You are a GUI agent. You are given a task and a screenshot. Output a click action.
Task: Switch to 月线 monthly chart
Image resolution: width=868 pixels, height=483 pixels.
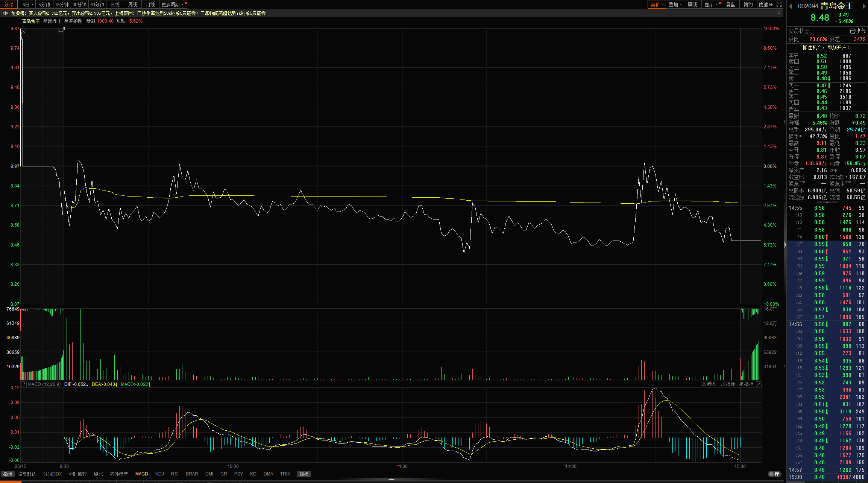click(x=150, y=5)
